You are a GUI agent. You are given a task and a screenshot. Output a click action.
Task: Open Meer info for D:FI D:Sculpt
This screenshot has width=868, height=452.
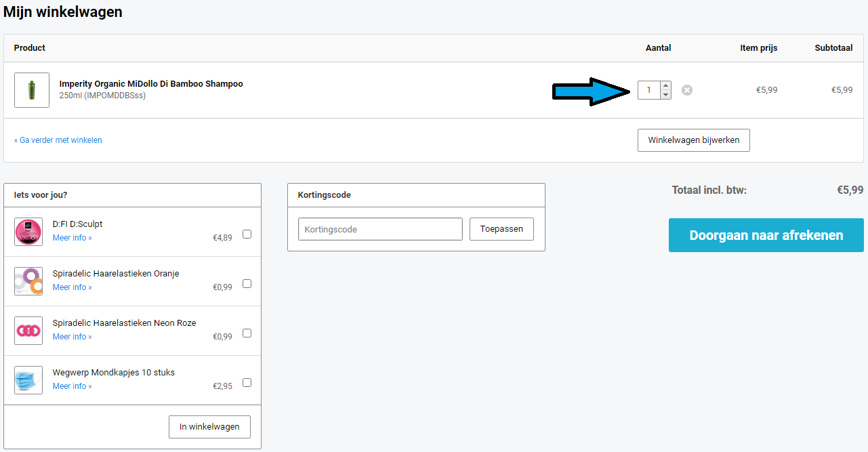click(73, 238)
